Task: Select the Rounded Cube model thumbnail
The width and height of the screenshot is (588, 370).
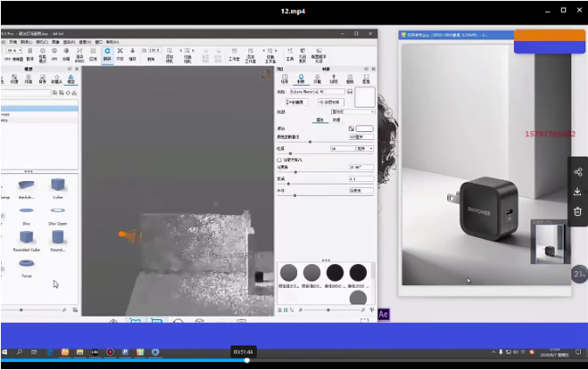Action: [x=26, y=241]
